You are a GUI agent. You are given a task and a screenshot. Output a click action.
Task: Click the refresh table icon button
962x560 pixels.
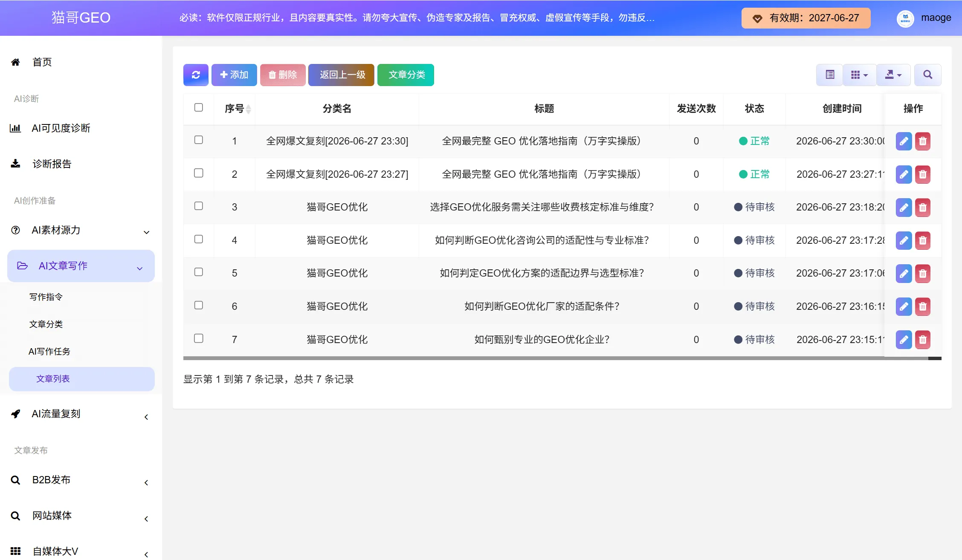(x=196, y=75)
